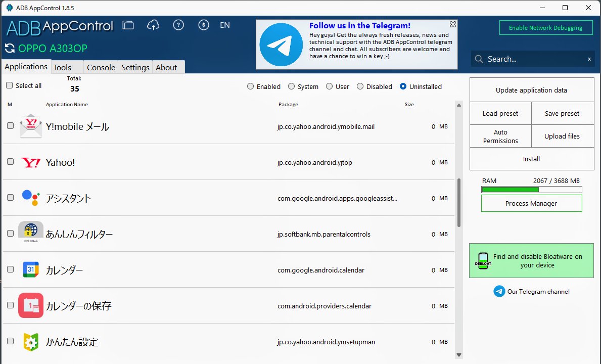Click Save preset button

[x=562, y=113]
